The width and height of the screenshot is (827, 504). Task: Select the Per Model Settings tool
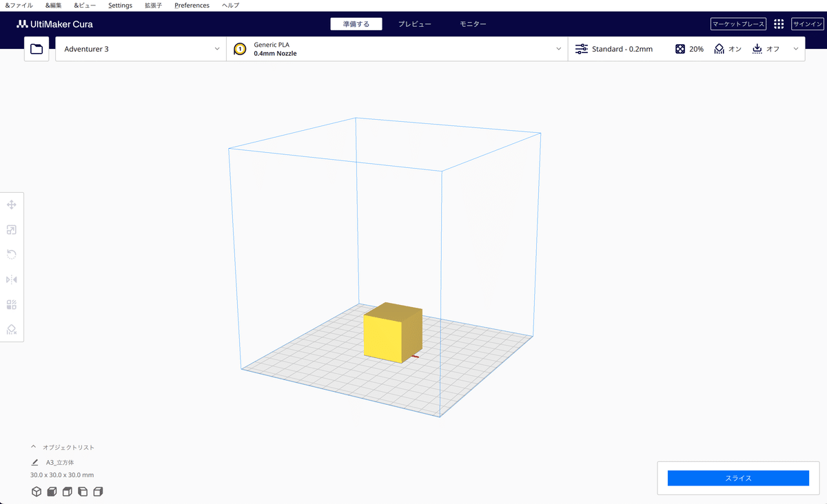[x=12, y=304]
